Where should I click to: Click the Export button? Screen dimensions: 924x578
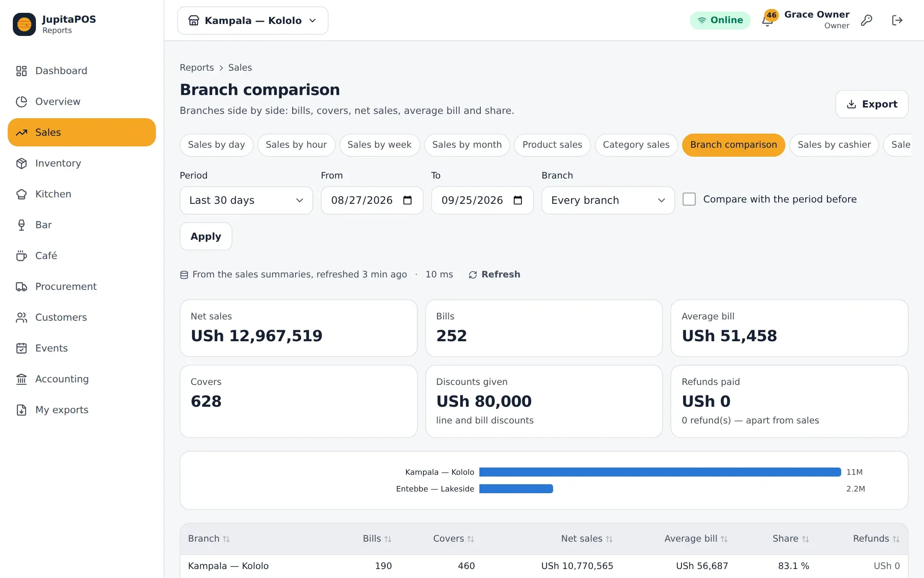(872, 104)
